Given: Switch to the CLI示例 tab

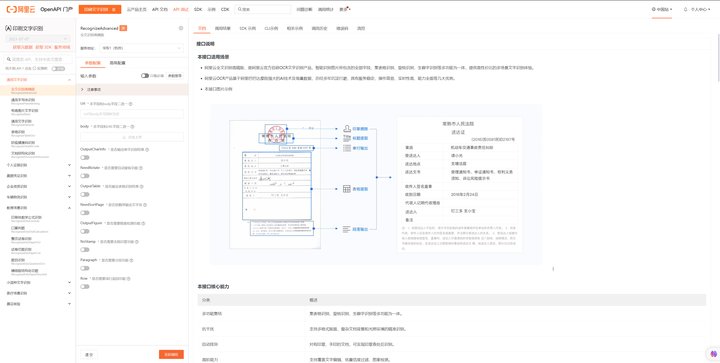Looking at the screenshot, I should (x=271, y=28).
